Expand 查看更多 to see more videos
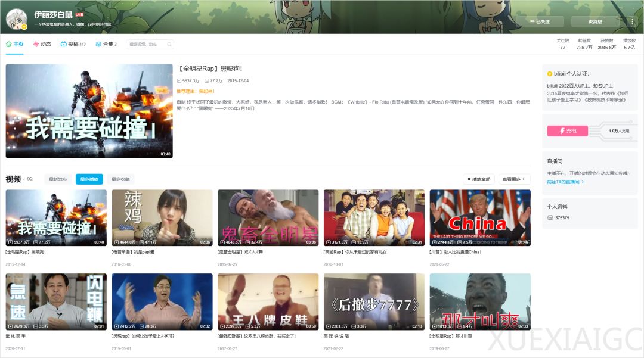Image resolution: width=644 pixels, height=358 pixels. (514, 179)
